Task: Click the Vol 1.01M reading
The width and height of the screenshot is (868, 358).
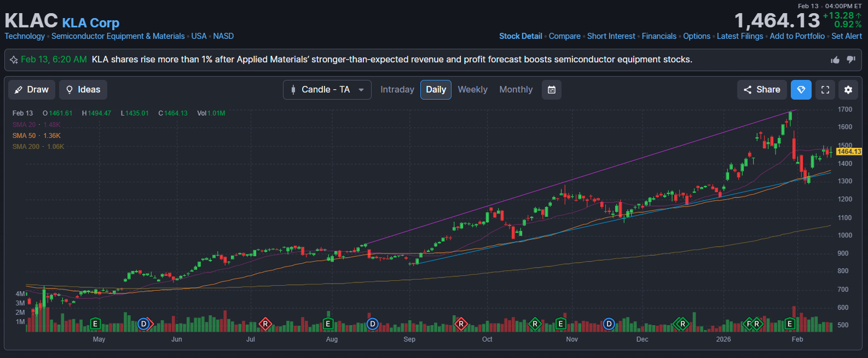Action: tap(211, 113)
